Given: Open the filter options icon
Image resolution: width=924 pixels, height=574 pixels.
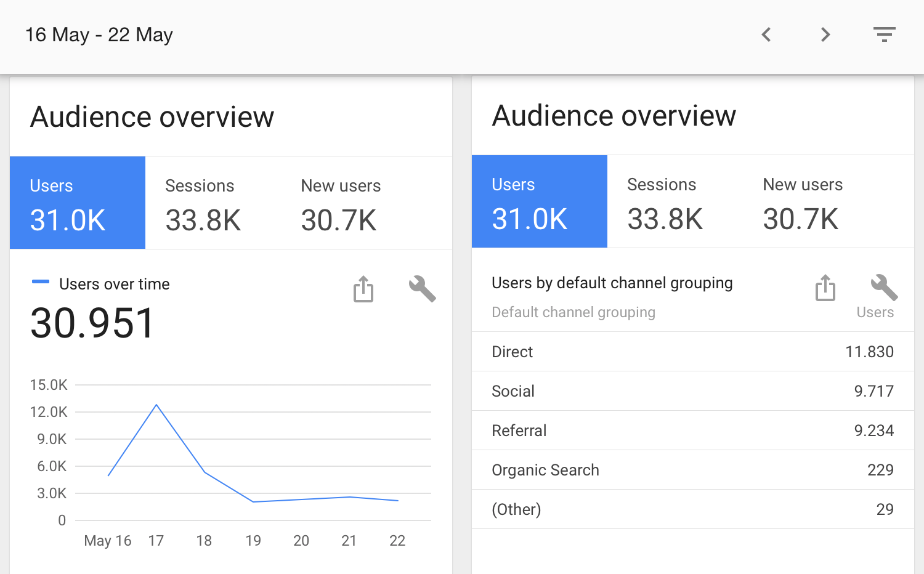Looking at the screenshot, I should coord(884,34).
